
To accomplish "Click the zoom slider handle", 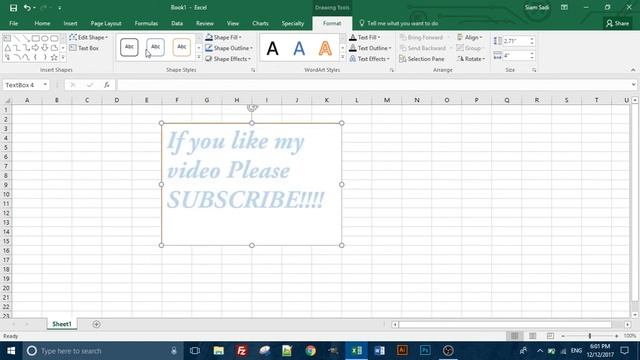I will pyautogui.click(x=589, y=336).
